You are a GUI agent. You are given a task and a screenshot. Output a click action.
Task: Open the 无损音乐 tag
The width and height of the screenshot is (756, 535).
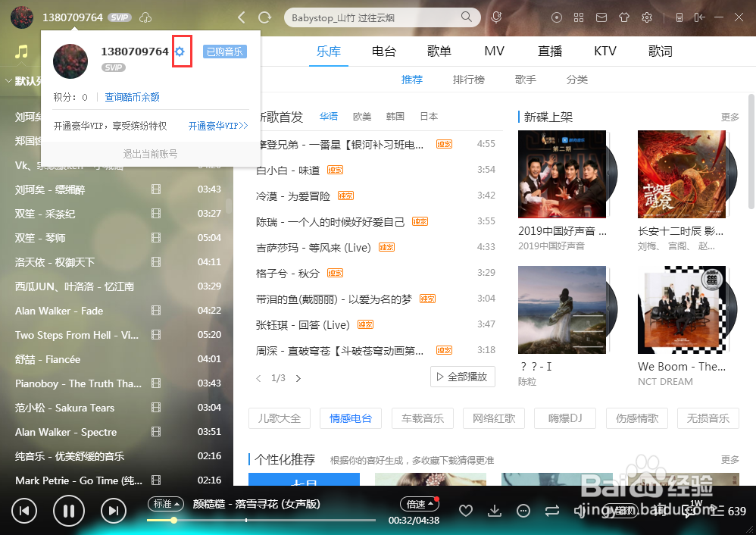(708, 418)
